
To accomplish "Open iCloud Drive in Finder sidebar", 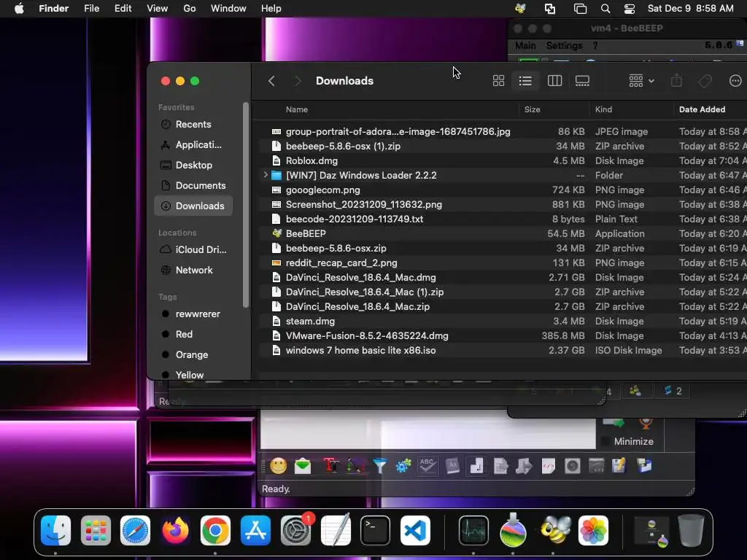I will pos(193,249).
